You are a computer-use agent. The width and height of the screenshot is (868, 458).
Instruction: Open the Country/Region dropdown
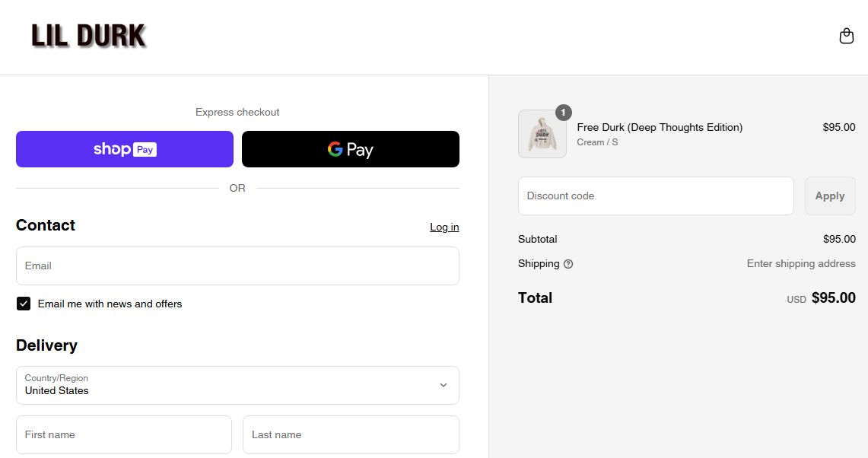(x=237, y=386)
